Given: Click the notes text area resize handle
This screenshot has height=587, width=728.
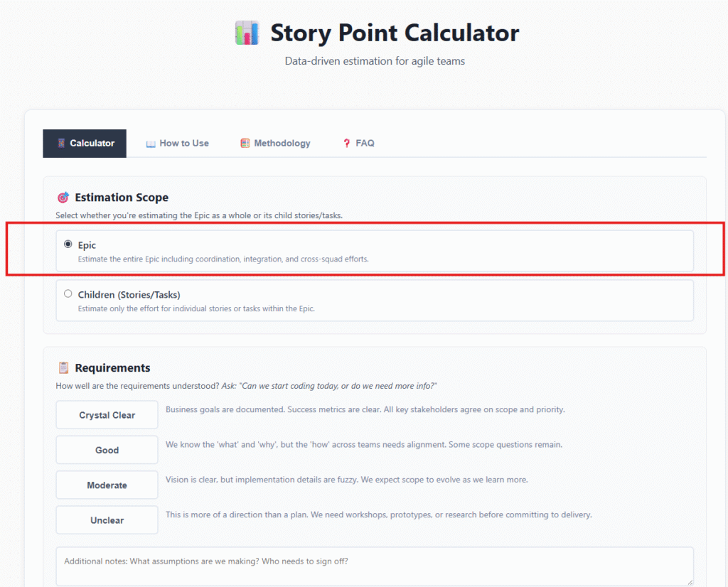Looking at the screenshot, I should click(x=689, y=581).
